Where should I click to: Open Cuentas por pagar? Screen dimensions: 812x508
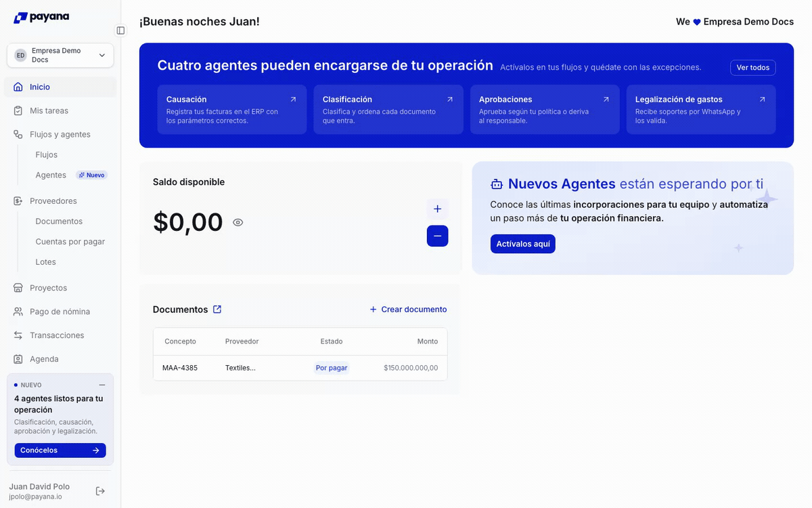(x=70, y=242)
